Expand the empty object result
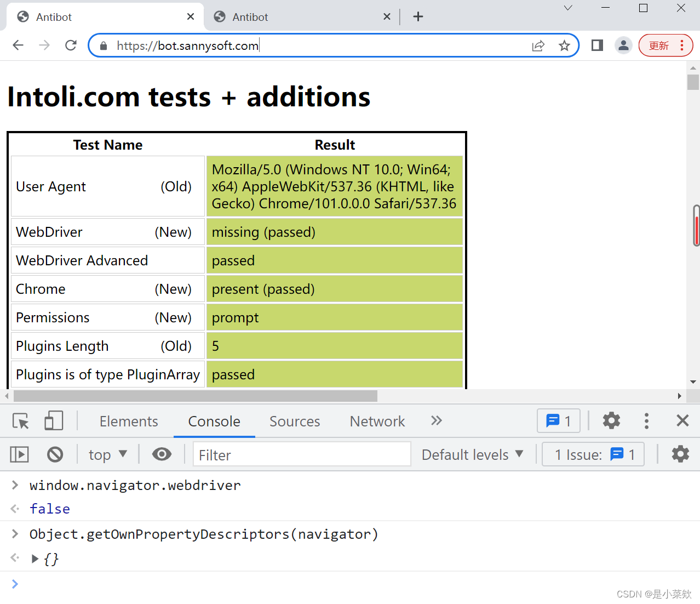The width and height of the screenshot is (700, 604). [35, 559]
